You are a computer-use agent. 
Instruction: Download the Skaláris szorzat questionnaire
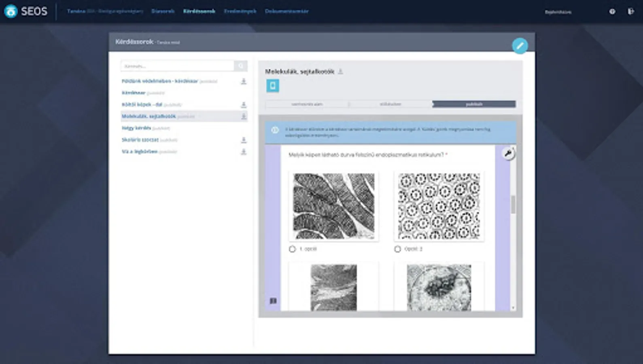[x=244, y=140]
